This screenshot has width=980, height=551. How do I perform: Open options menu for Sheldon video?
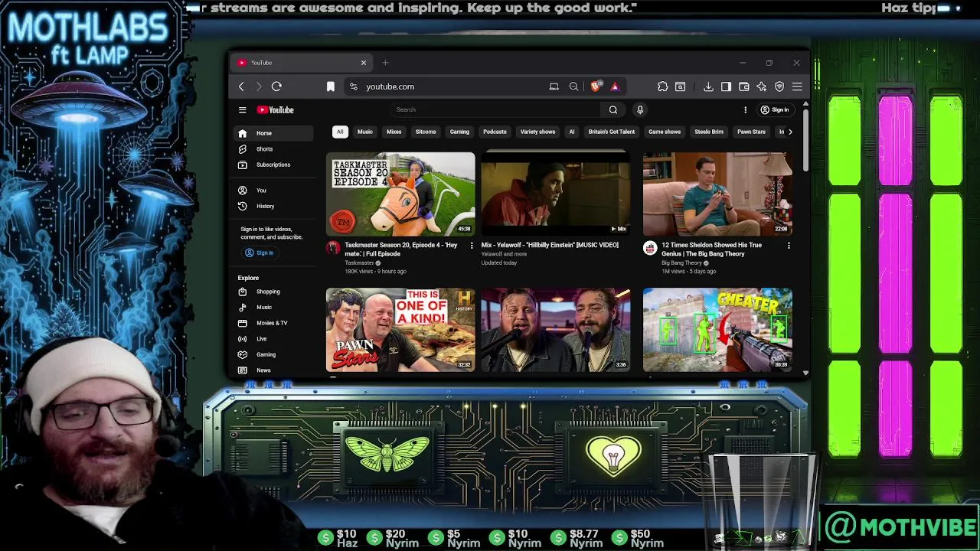pyautogui.click(x=789, y=246)
